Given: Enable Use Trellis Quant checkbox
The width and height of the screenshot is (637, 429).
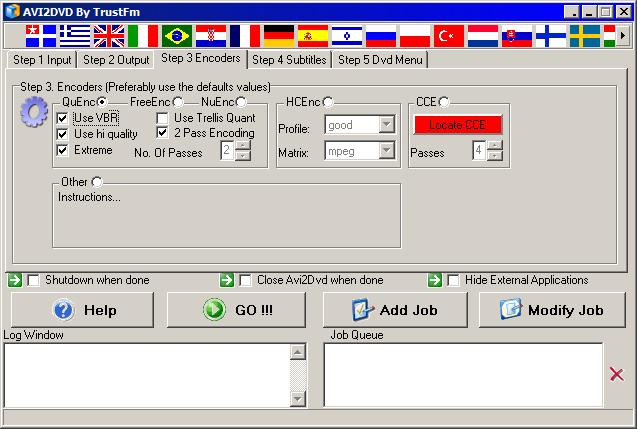Looking at the screenshot, I should pos(162,118).
